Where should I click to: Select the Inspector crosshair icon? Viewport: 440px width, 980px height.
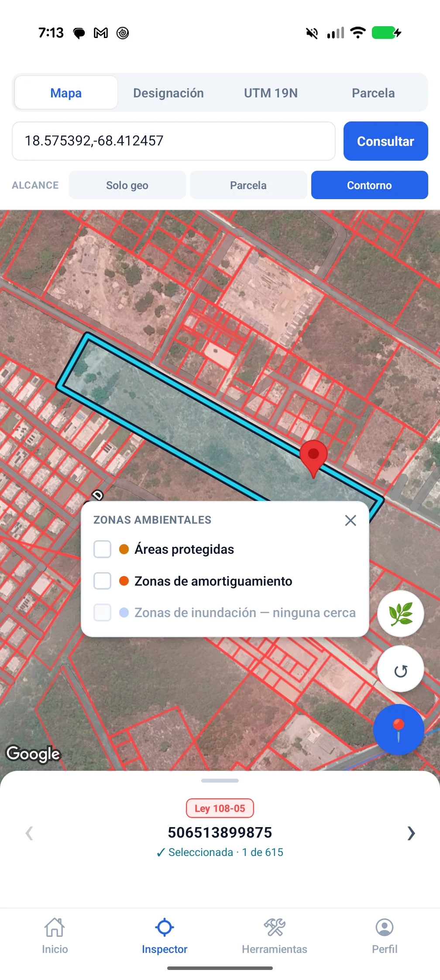point(165,927)
